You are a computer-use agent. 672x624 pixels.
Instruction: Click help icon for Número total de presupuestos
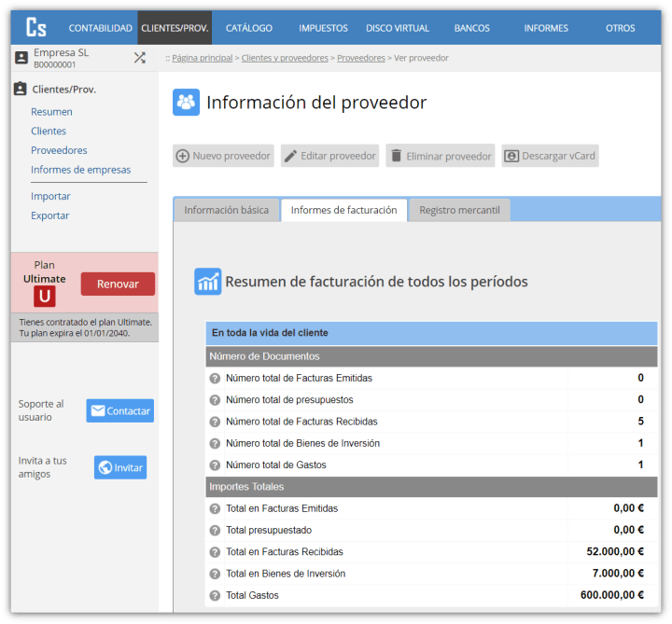pos(215,400)
